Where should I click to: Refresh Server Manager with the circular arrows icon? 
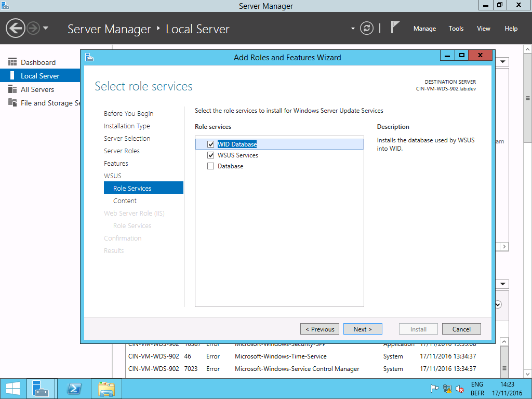point(366,28)
